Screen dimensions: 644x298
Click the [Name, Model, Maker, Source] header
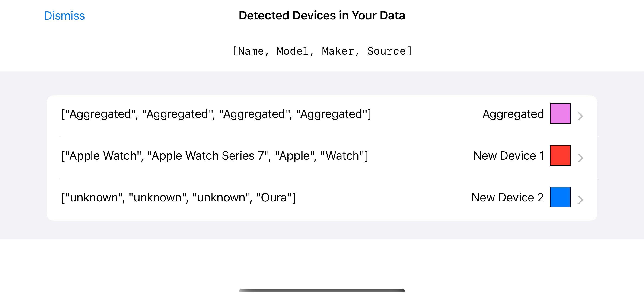pyautogui.click(x=322, y=51)
